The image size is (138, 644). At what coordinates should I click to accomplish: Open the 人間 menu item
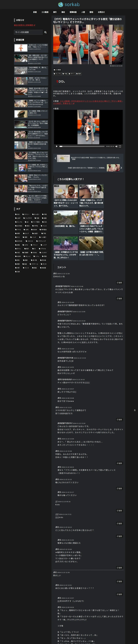click(x=83, y=12)
